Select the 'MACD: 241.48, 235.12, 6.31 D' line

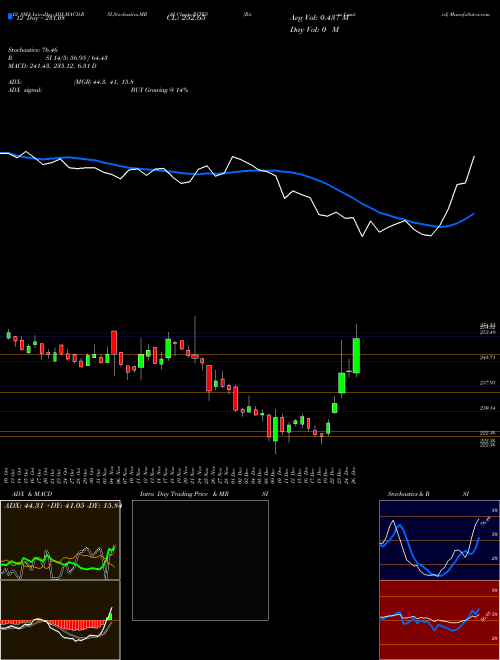coord(52,66)
